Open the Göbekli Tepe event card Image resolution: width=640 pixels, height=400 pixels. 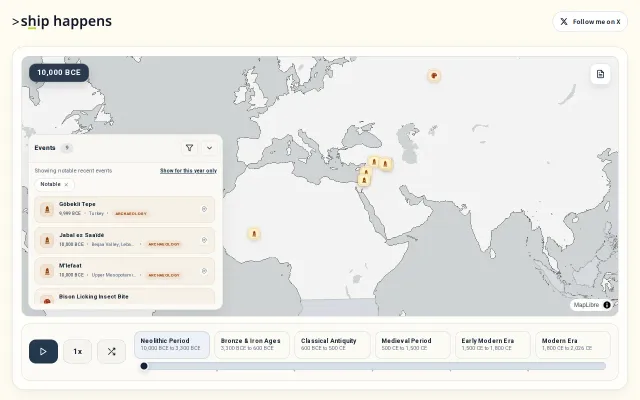pos(124,209)
